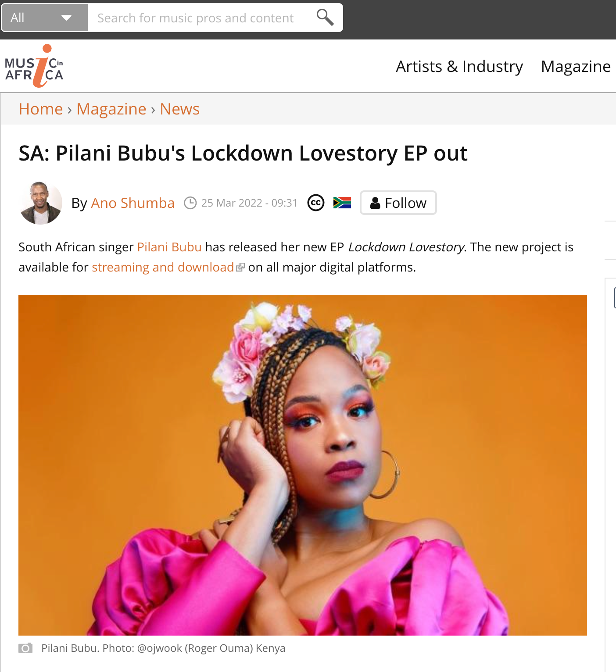This screenshot has height=672, width=616.
Task: Open the Ano Shumba author link
Action: coord(133,203)
